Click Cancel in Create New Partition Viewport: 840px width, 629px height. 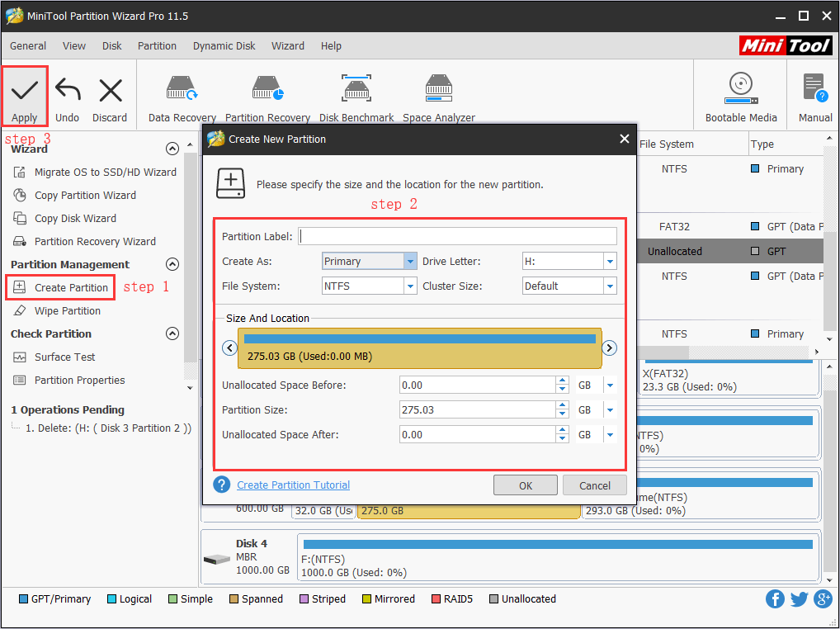(595, 485)
